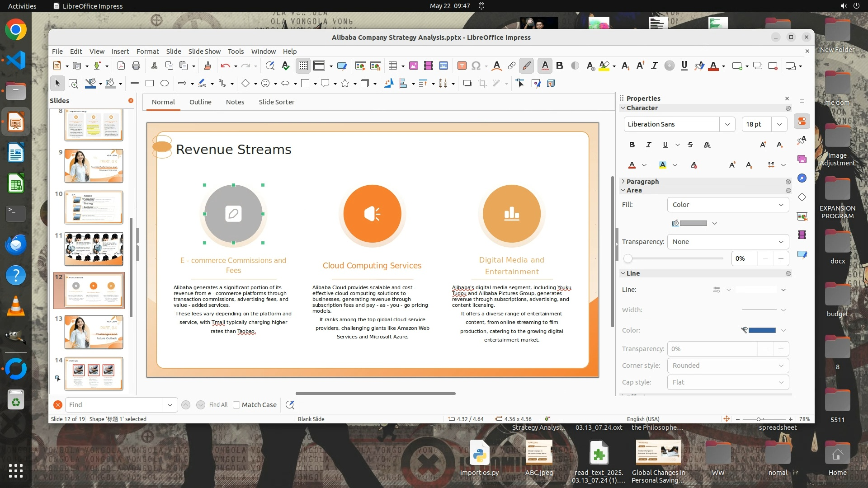Click the Rectangle shape tool
This screenshot has height=488, width=868.
tap(150, 83)
